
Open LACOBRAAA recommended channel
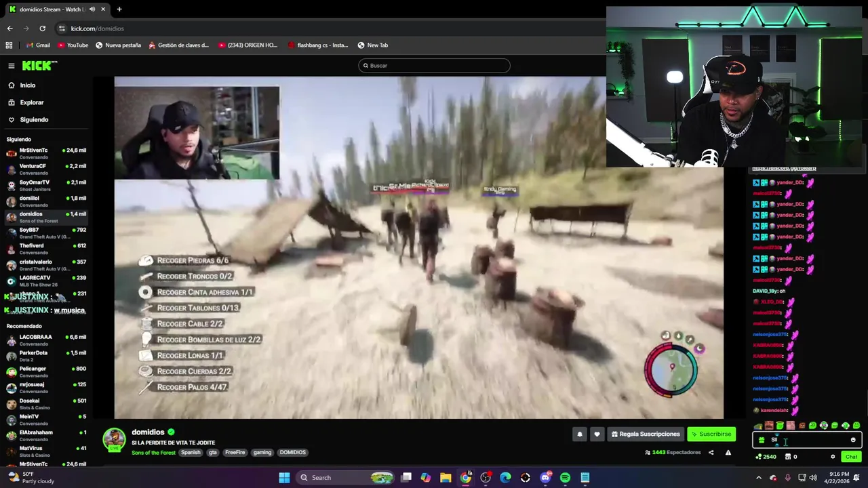(45, 340)
